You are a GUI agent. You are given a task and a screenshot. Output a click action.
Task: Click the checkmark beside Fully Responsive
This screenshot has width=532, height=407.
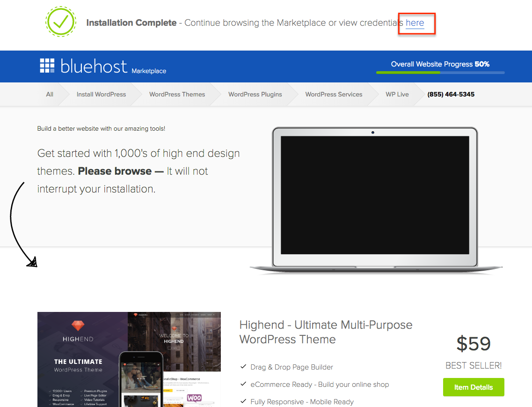(243, 401)
